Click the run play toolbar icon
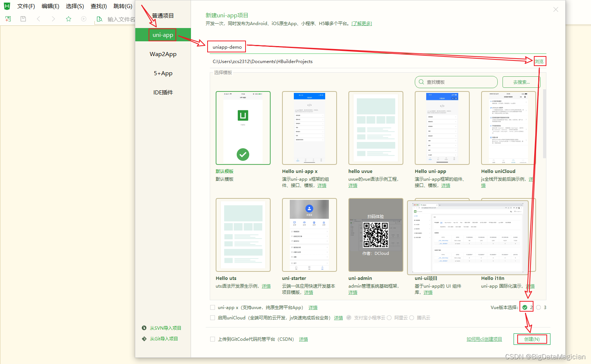591x364 pixels. point(84,19)
